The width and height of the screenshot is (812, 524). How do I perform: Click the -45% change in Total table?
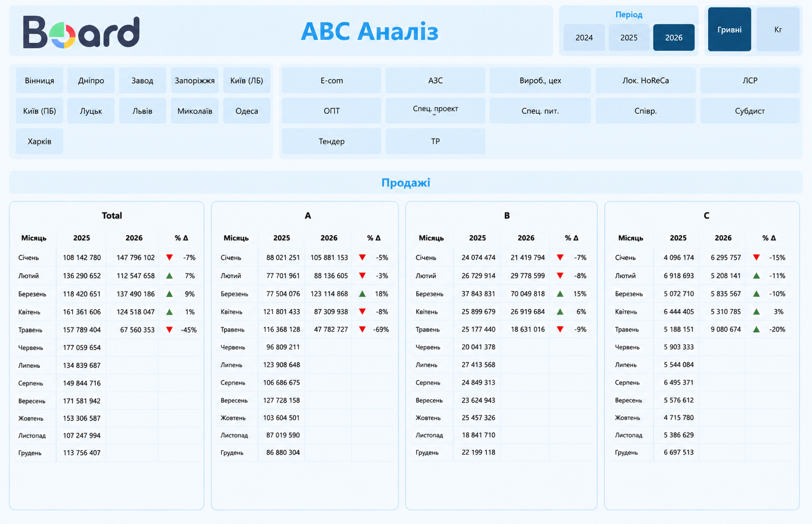[189, 330]
